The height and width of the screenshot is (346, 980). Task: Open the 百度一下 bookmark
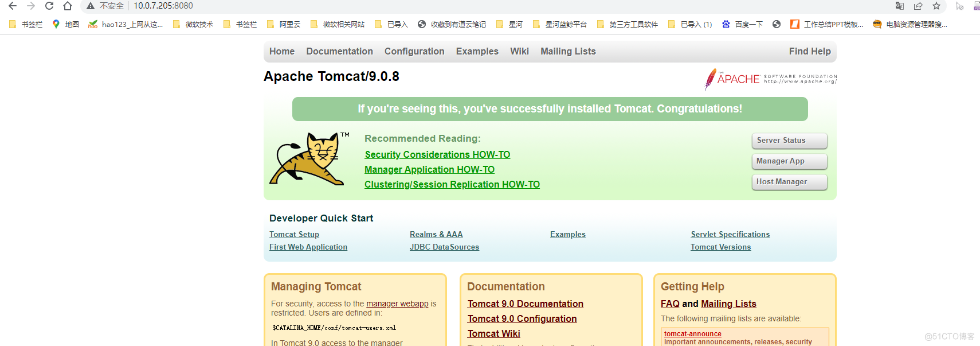coord(742,24)
